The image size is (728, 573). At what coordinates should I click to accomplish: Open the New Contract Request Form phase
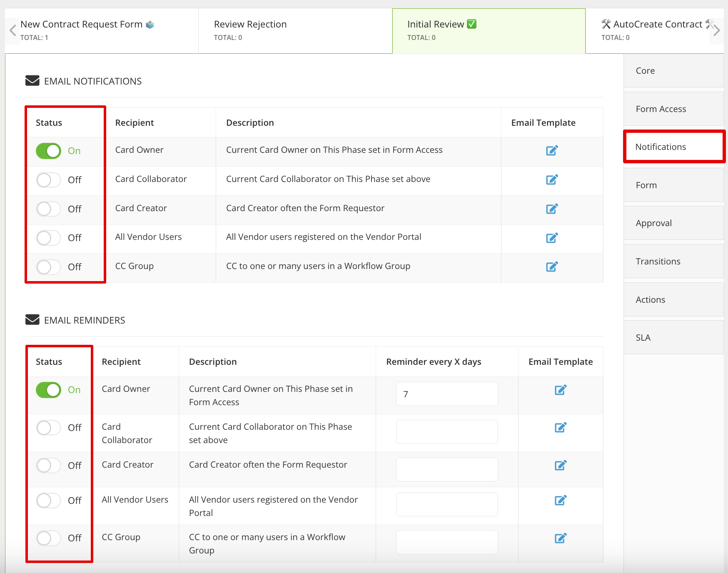[87, 30]
